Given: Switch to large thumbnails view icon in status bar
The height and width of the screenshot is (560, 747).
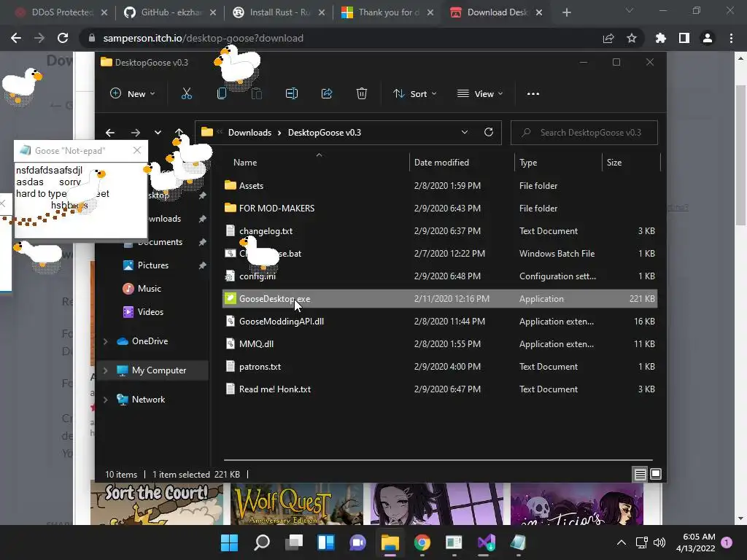Looking at the screenshot, I should click(656, 474).
